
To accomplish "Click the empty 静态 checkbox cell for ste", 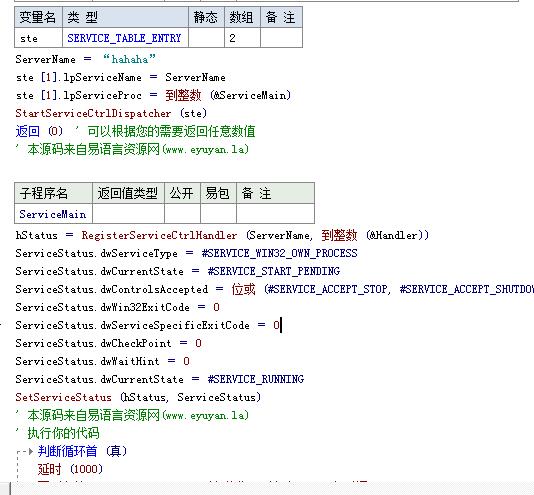I will (206, 38).
